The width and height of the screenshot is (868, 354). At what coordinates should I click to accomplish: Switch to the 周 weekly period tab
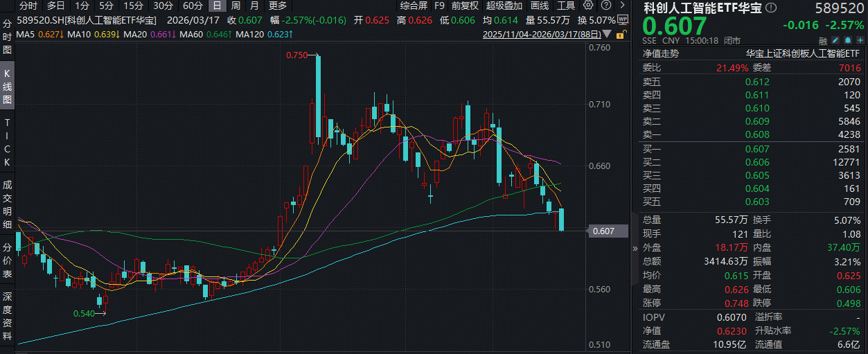point(236,6)
